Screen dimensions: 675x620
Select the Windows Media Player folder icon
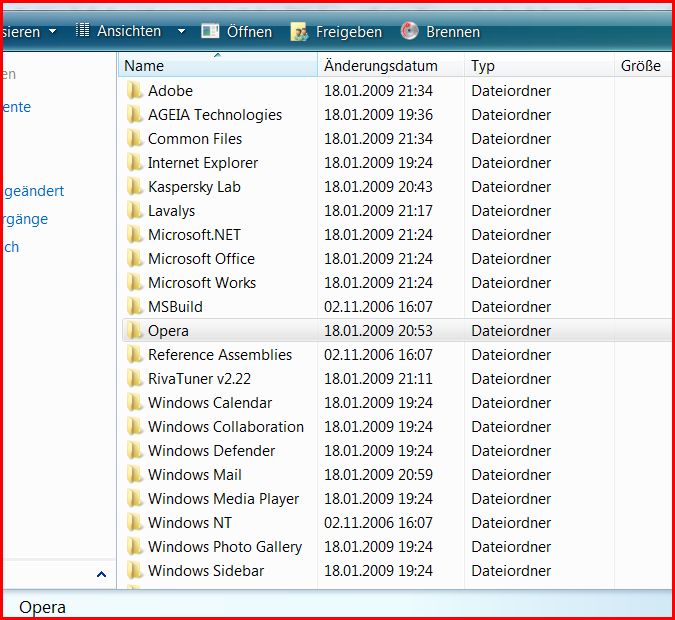pyautogui.click(x=135, y=499)
